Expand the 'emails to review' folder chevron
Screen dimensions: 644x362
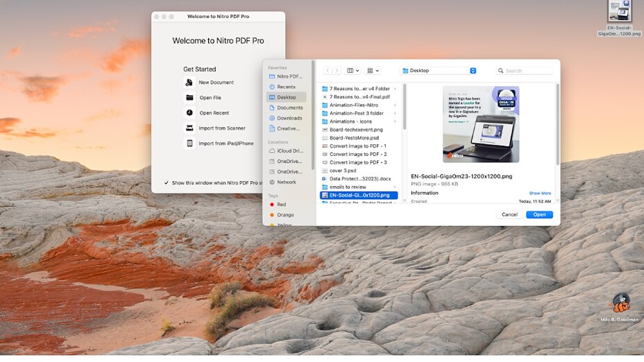(395, 187)
